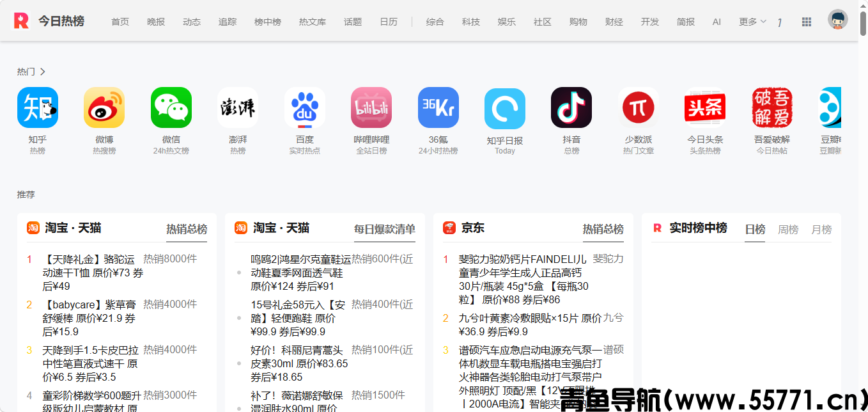
Task: Open the 36氪 icon
Action: (x=438, y=107)
